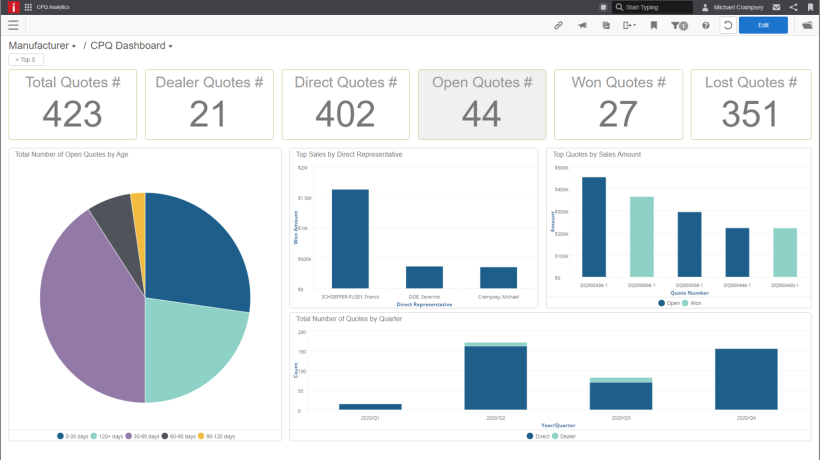Open the filter icon with badge
The image size is (820, 460).
pos(679,25)
